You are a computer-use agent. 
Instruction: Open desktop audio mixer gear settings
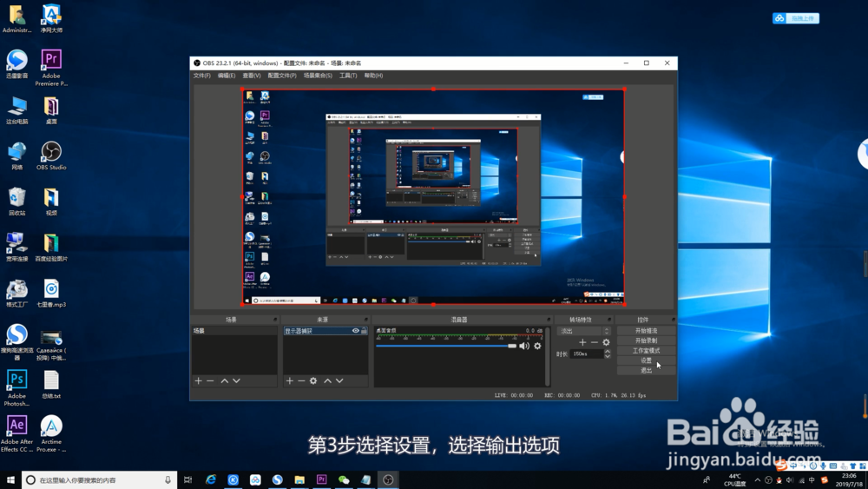tap(537, 346)
